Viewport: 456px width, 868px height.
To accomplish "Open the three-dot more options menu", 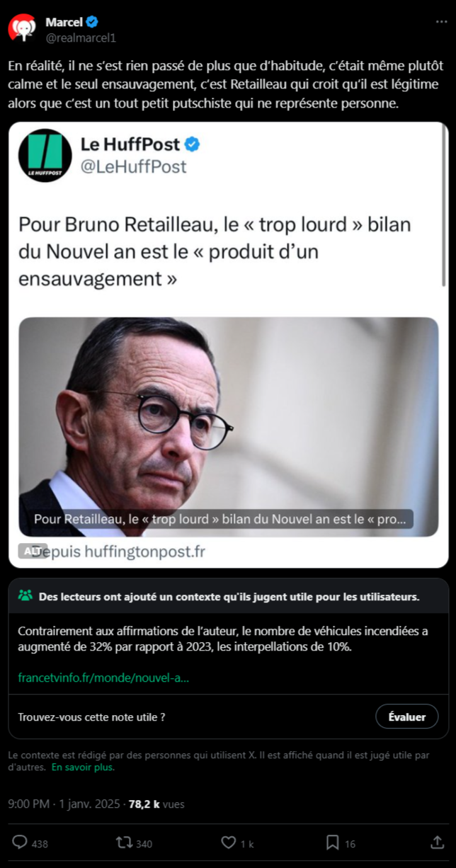I will (x=442, y=22).
